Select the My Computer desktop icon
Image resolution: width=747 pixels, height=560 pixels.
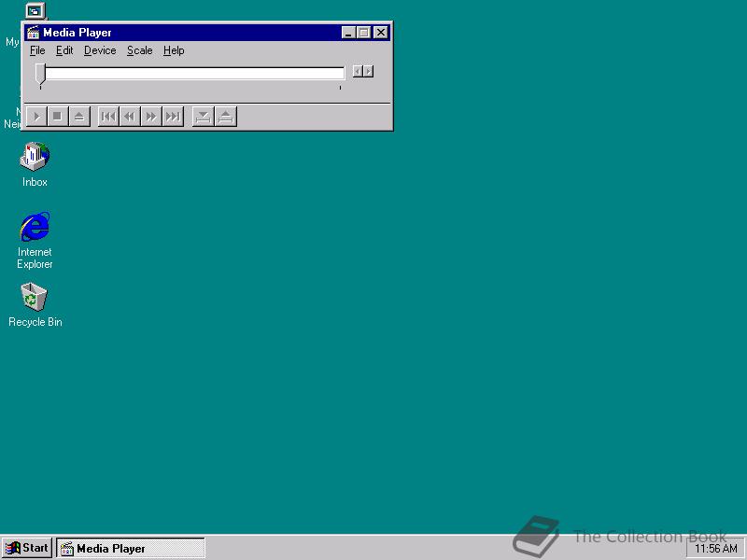click(35, 11)
